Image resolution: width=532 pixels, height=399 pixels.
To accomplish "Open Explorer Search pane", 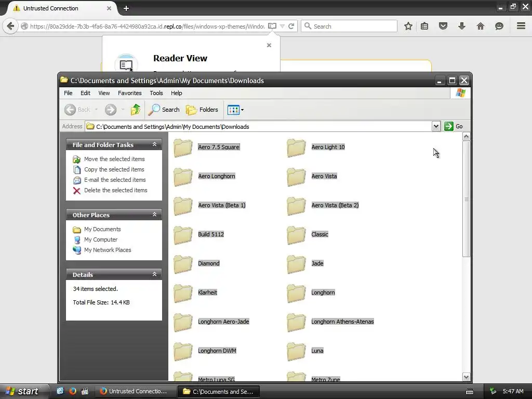I will [164, 110].
